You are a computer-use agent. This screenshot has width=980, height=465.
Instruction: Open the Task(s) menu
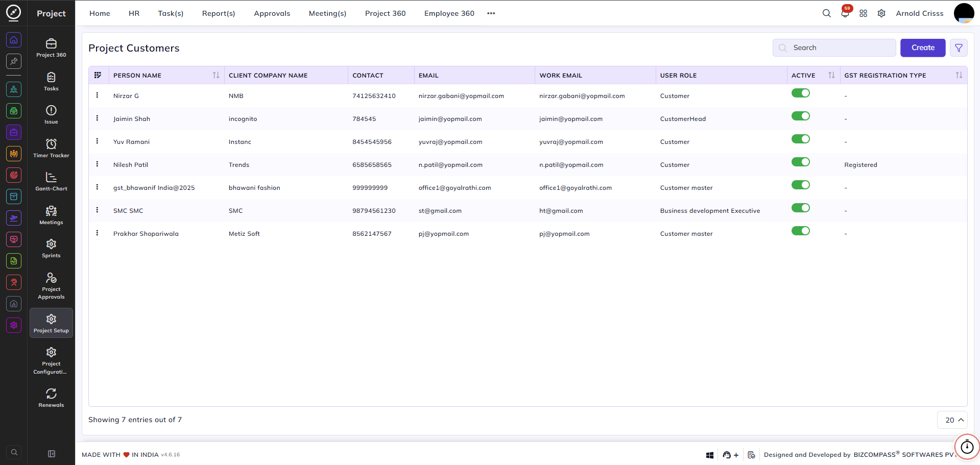(x=171, y=13)
